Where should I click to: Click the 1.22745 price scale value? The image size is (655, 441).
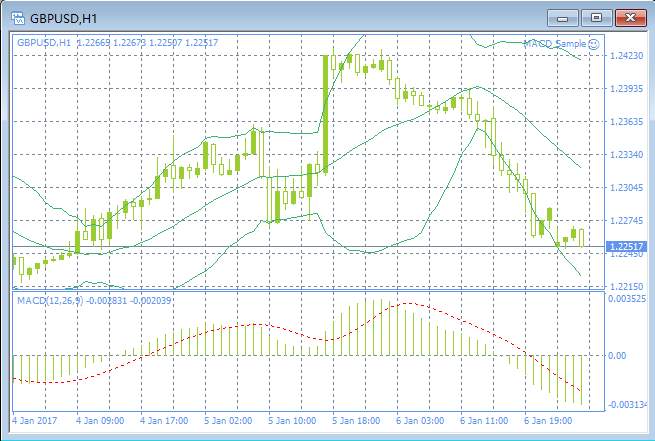tap(627, 220)
